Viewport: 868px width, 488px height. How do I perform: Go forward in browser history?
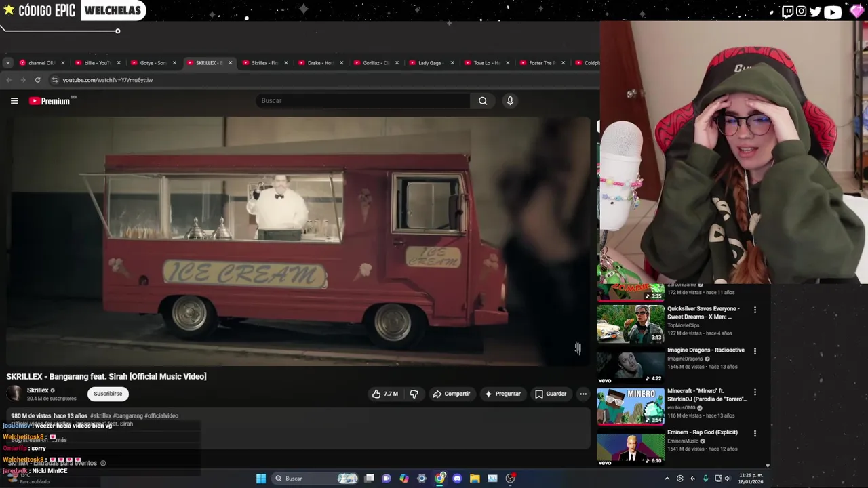point(23,80)
